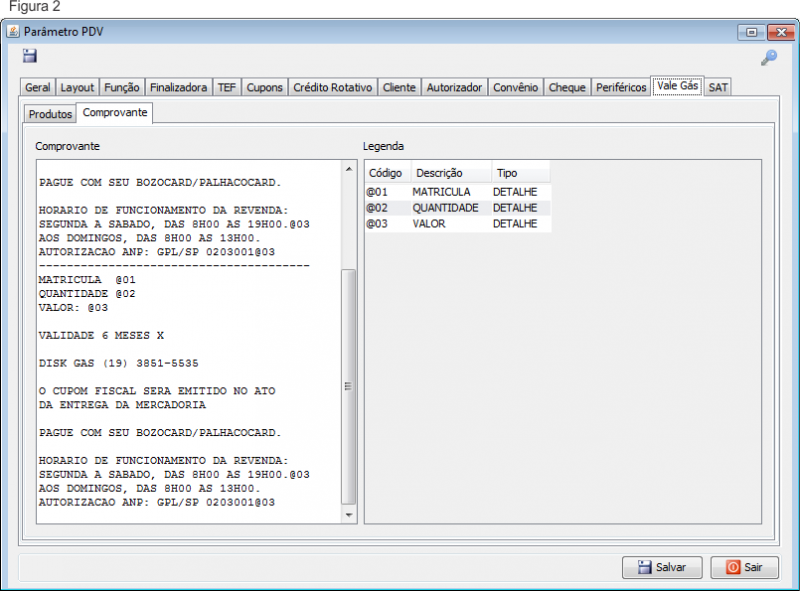Open the Cupons tab
Image resolution: width=800 pixels, height=591 pixels.
(x=264, y=87)
